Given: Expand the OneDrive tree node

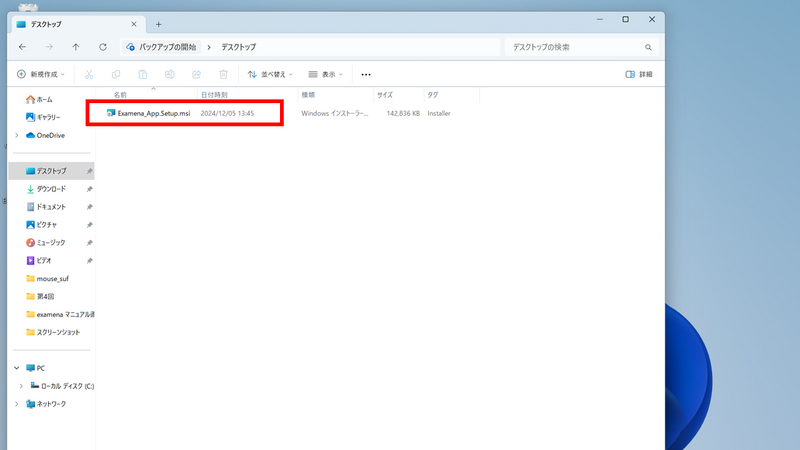Looking at the screenshot, I should pyautogui.click(x=17, y=135).
